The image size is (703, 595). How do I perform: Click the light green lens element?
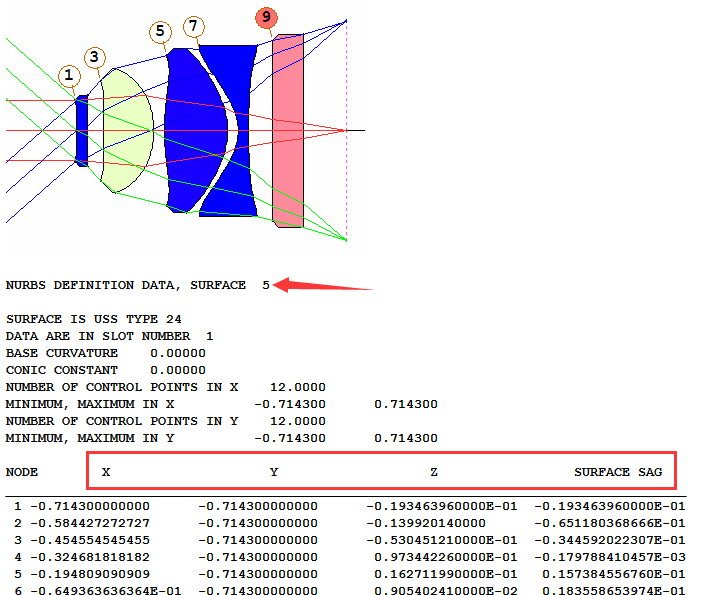[128, 131]
